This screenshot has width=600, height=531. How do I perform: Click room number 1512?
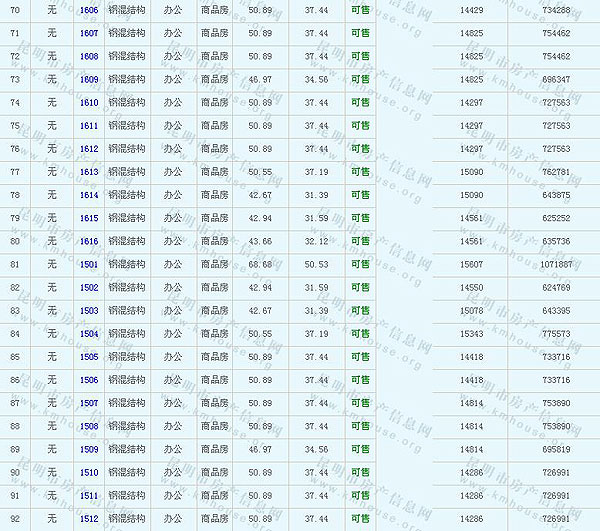89,519
